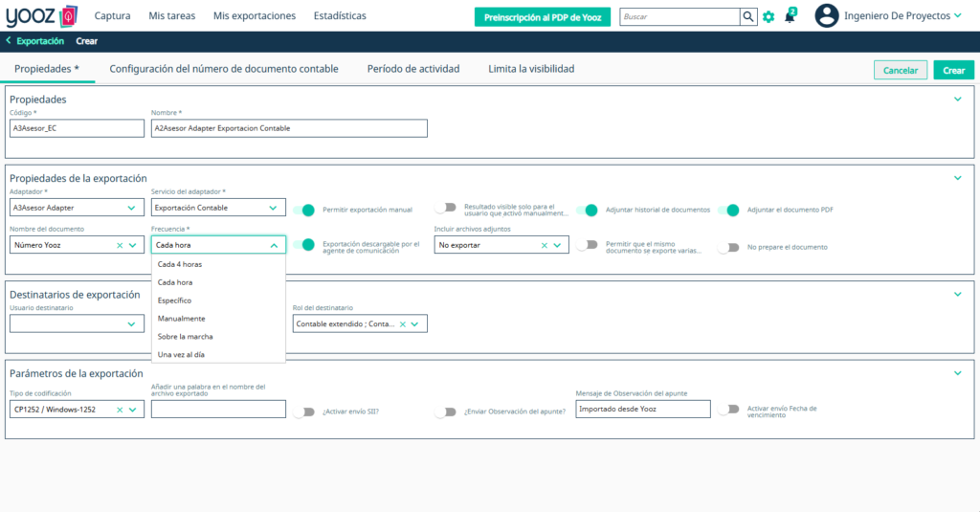Collapse the Destinatarios de exportación section
Image resolution: width=980 pixels, height=512 pixels.
pos(957,294)
